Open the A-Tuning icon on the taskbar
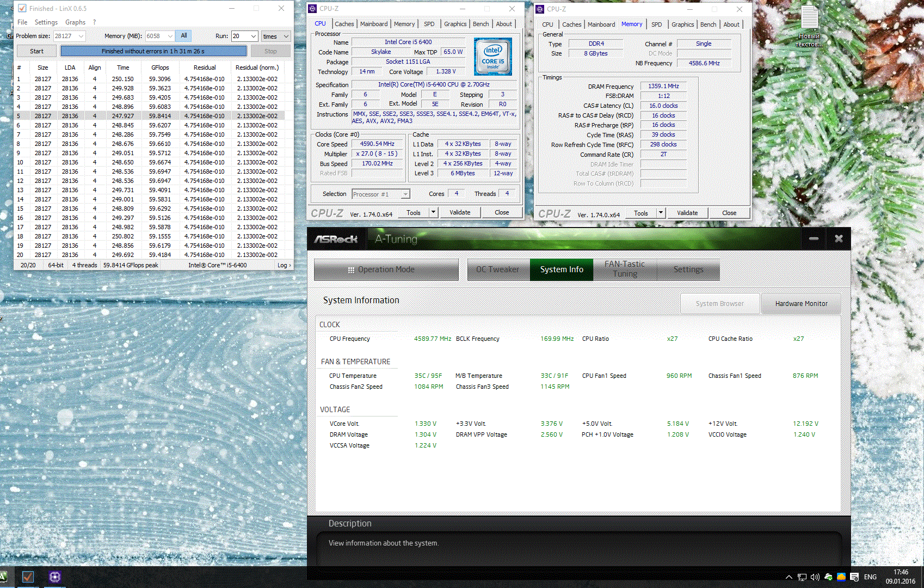The image size is (924, 588). tap(3, 577)
